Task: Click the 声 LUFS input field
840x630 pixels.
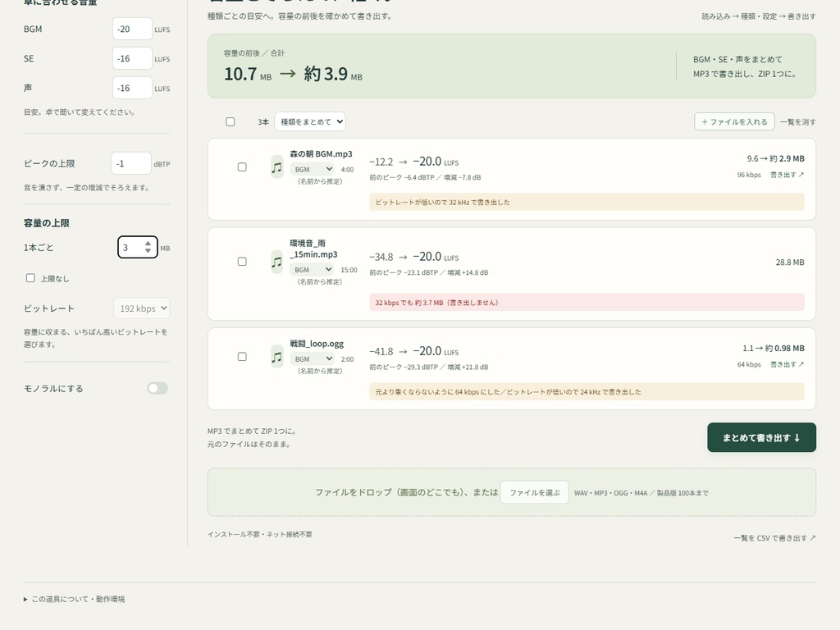Action: [132, 88]
